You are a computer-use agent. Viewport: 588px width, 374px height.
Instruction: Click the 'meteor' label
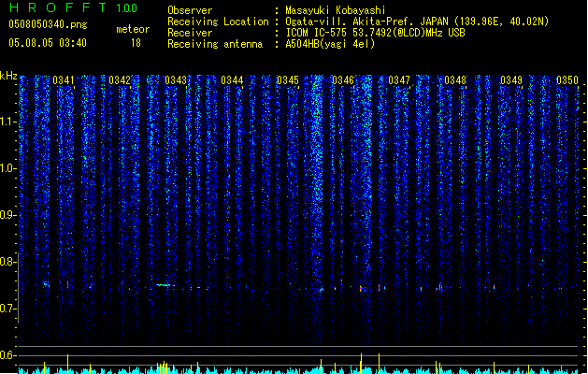point(133,29)
